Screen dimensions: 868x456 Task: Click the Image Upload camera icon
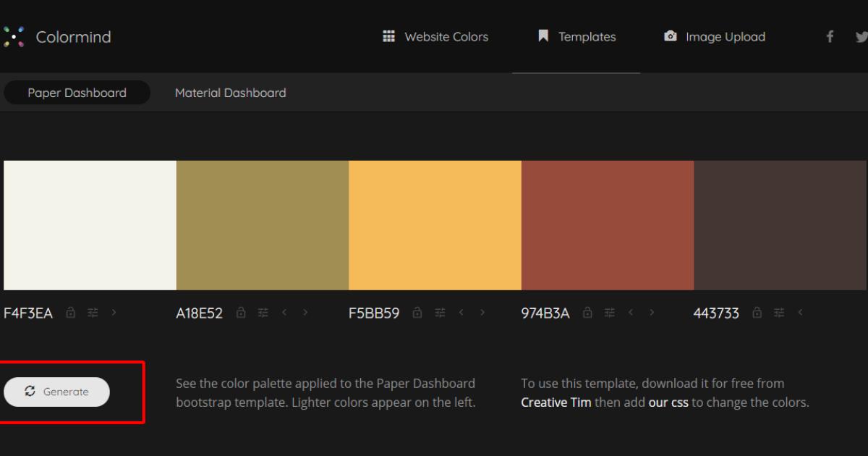(669, 36)
